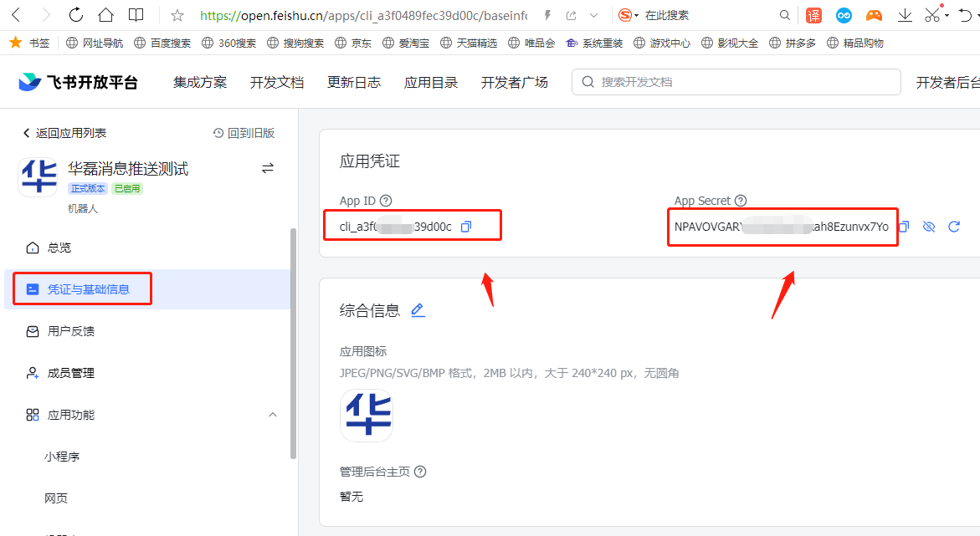
Task: Click the scissors screenshot tool icon
Action: [x=931, y=15]
